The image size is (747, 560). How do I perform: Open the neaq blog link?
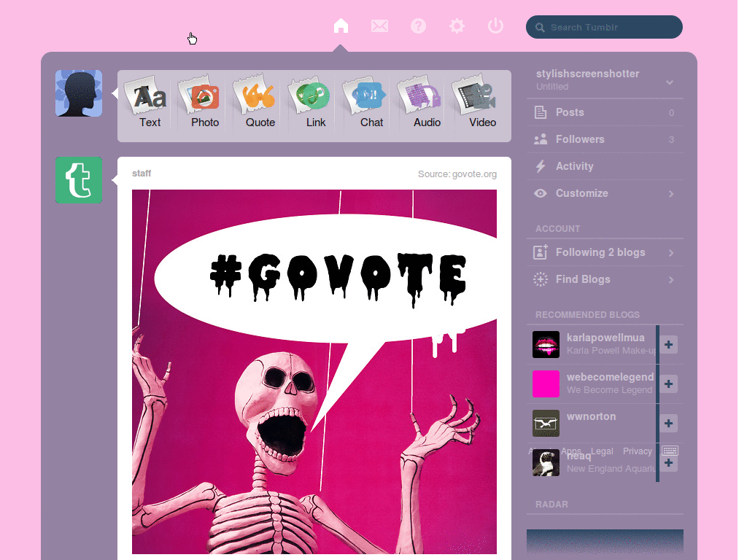click(x=578, y=456)
